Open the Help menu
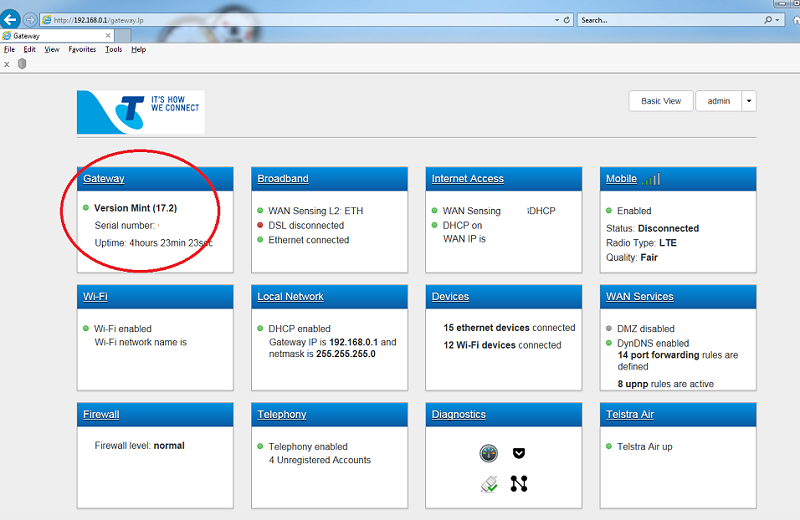Image resolution: width=800 pixels, height=520 pixels. click(x=138, y=49)
